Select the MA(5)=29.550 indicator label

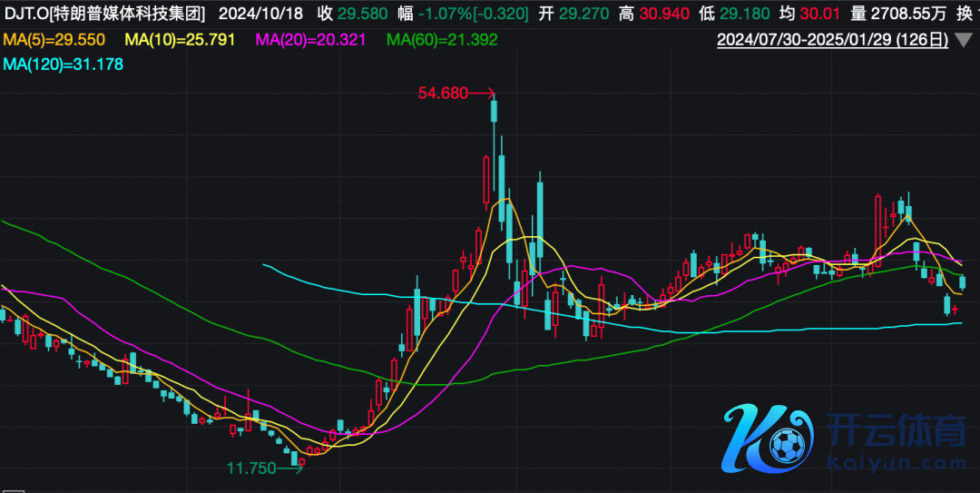54,40
